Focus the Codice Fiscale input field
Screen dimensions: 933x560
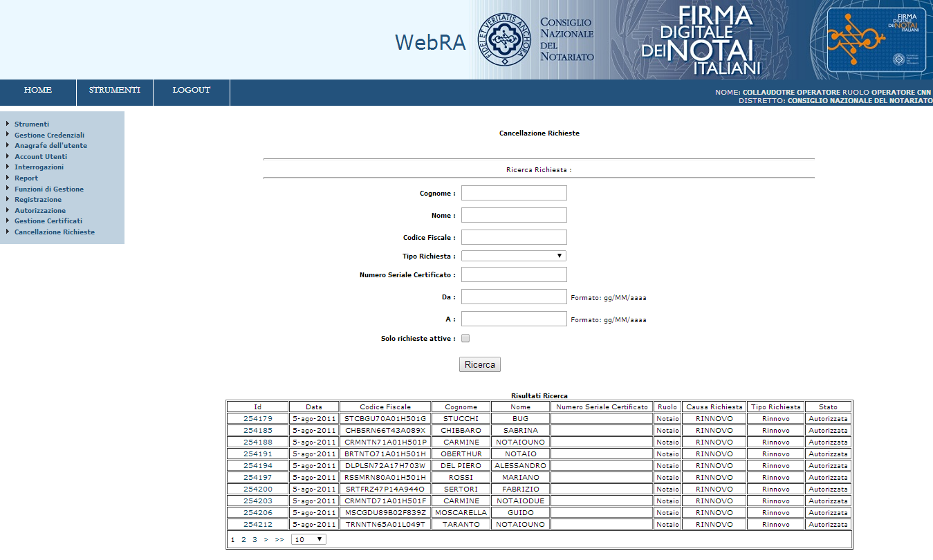(x=514, y=237)
